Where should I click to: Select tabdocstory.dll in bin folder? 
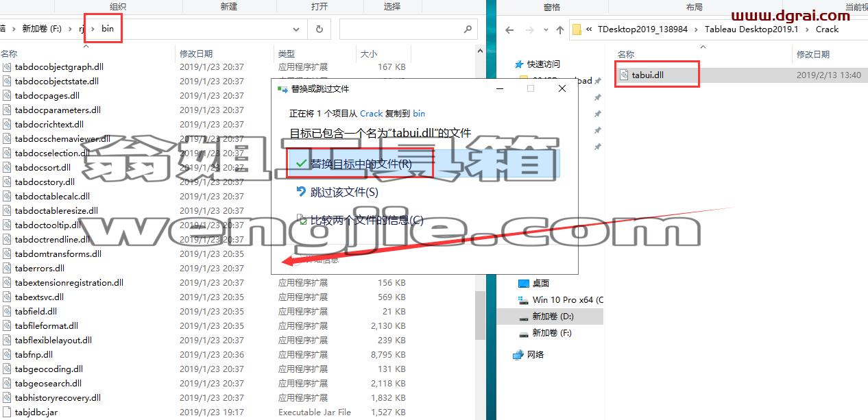tap(45, 182)
